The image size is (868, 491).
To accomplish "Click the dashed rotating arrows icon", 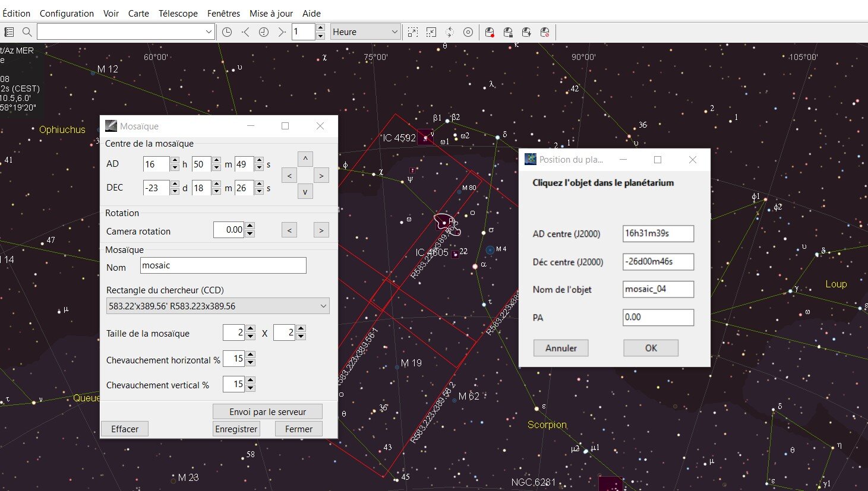I will [450, 32].
